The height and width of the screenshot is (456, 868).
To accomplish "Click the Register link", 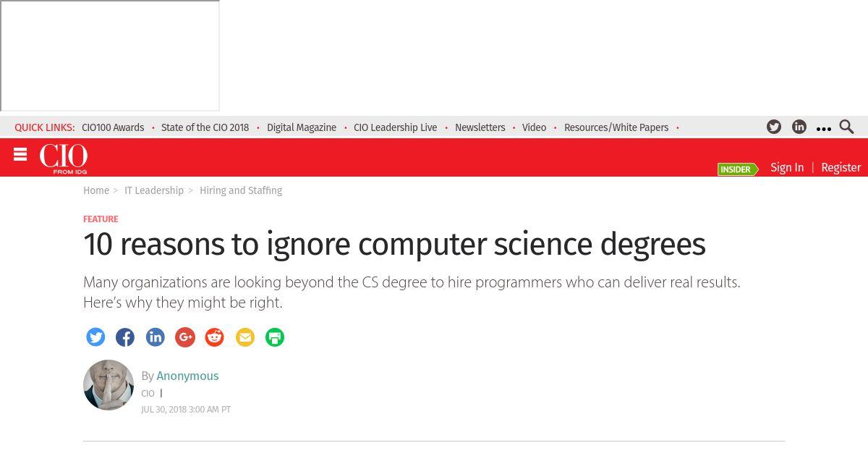I will pyautogui.click(x=841, y=167).
